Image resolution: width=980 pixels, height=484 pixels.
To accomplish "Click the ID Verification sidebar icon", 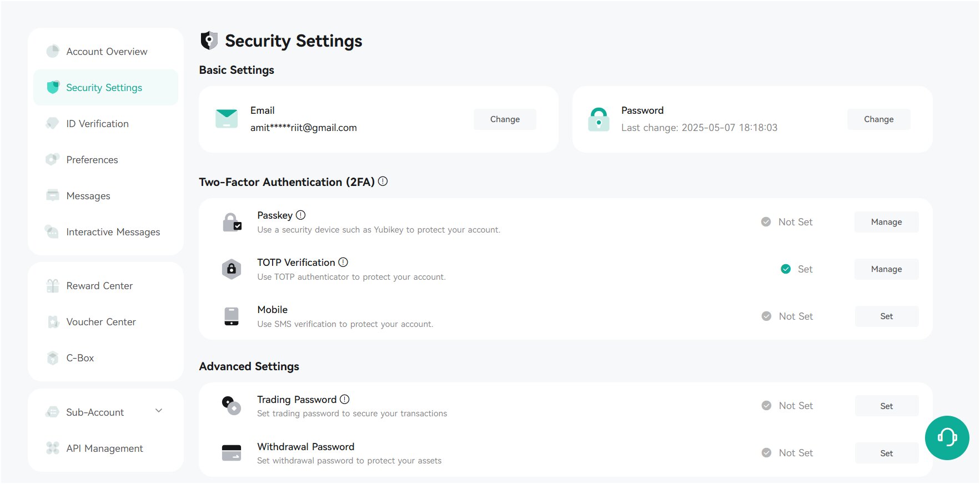I will pos(52,123).
